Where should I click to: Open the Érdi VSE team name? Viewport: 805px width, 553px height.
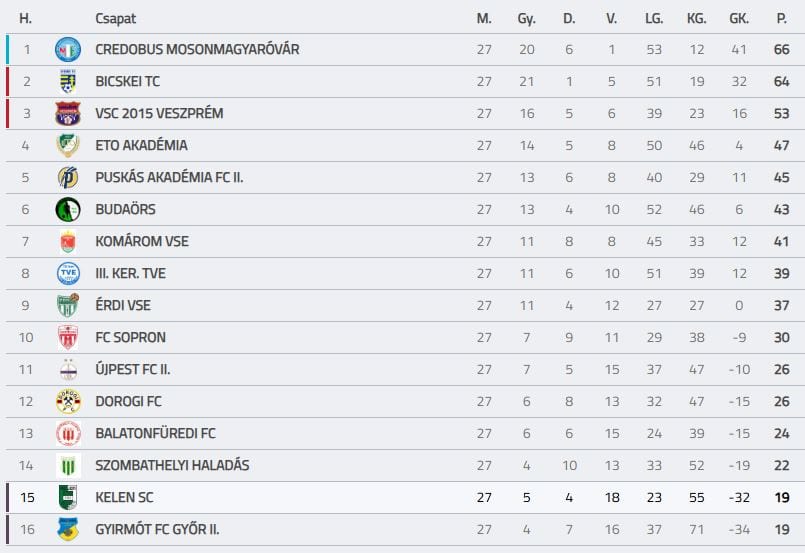[x=123, y=305]
